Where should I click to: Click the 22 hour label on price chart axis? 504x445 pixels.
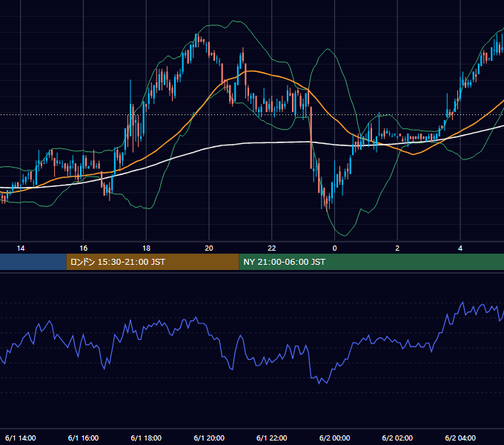[x=272, y=248]
